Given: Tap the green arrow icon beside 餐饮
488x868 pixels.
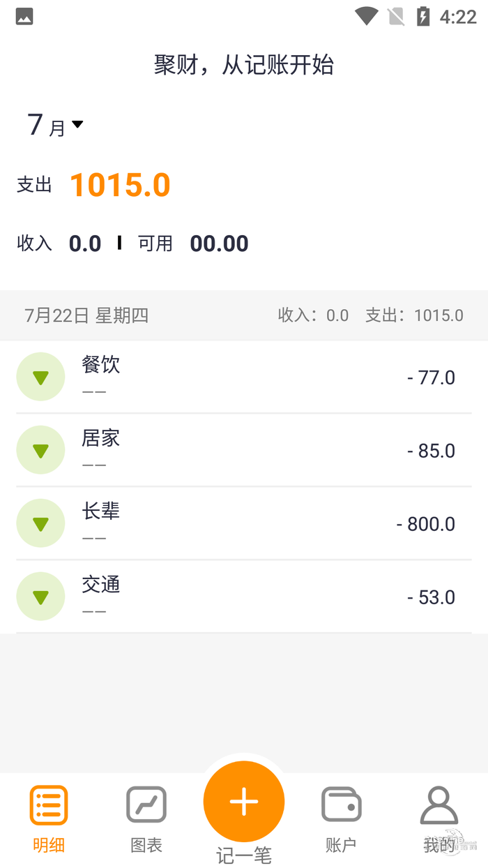Looking at the screenshot, I should click(x=40, y=377).
